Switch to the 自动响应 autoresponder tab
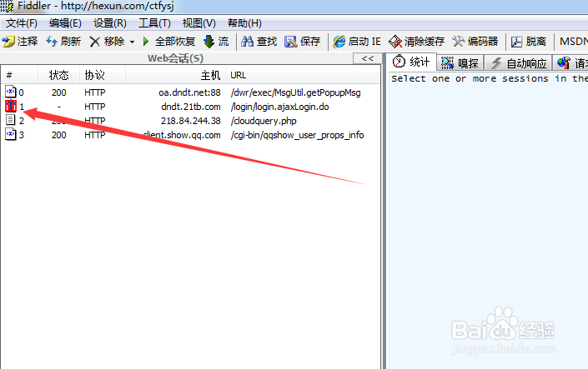This screenshot has height=369, width=588. click(x=519, y=63)
